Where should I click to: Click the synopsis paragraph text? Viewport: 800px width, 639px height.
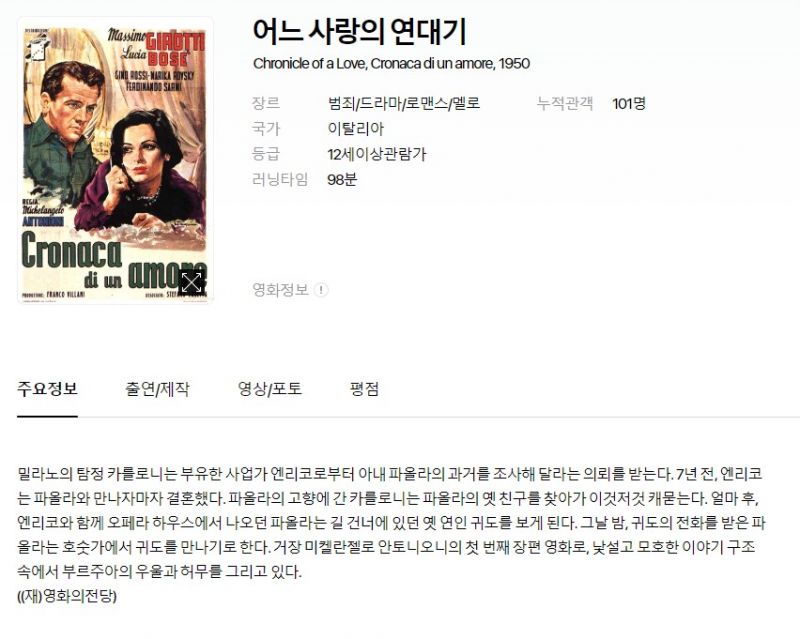coord(391,523)
